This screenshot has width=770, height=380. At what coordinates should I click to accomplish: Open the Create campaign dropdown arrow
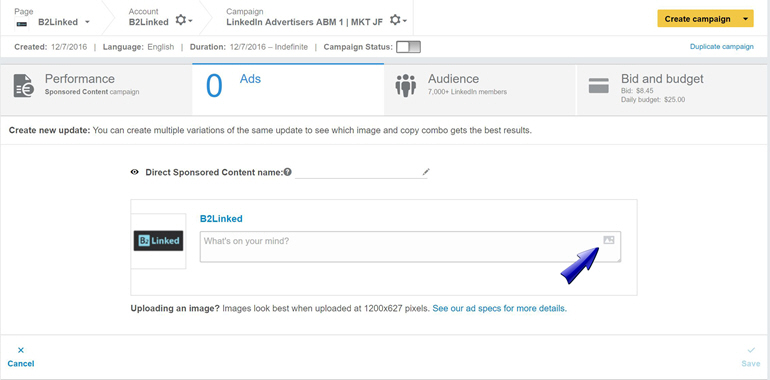(745, 19)
